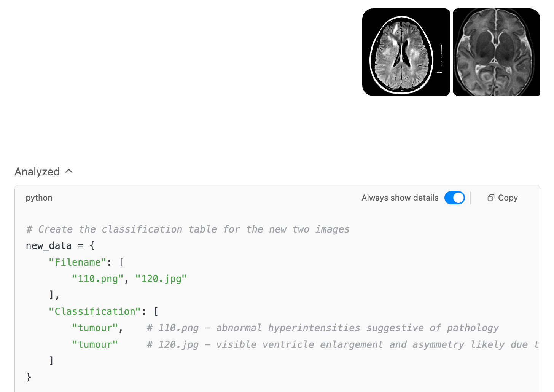Click the "110.png" string in filename list
The height and width of the screenshot is (392, 554).
click(x=98, y=279)
